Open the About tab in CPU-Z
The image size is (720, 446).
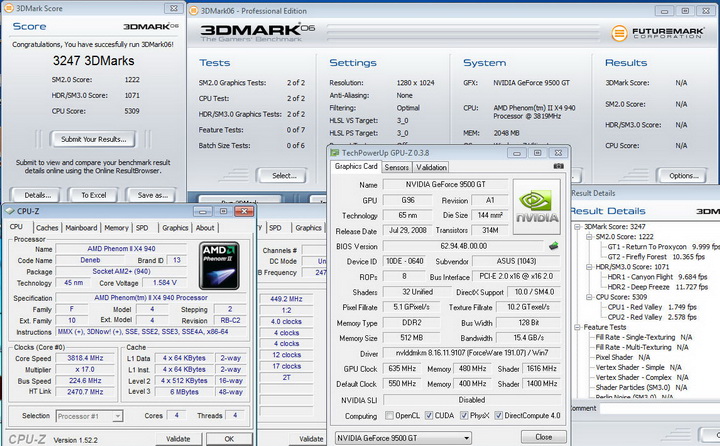click(x=205, y=228)
